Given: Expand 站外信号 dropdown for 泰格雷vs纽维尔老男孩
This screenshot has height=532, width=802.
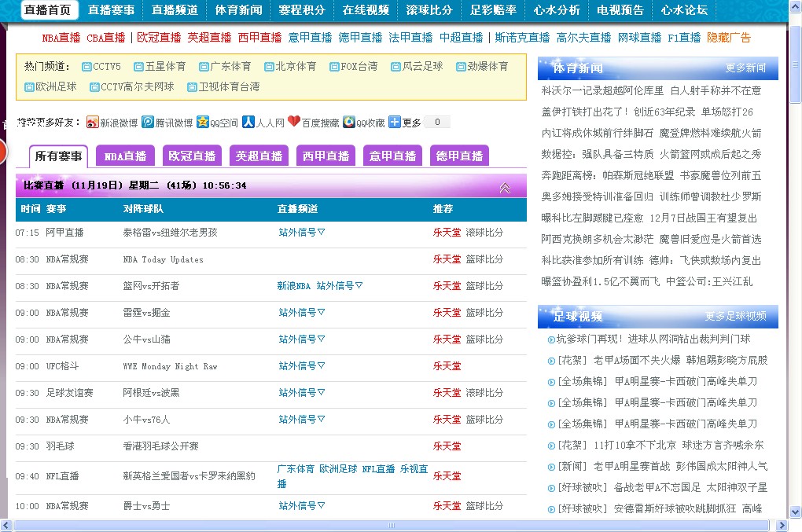Looking at the screenshot, I should coord(302,233).
